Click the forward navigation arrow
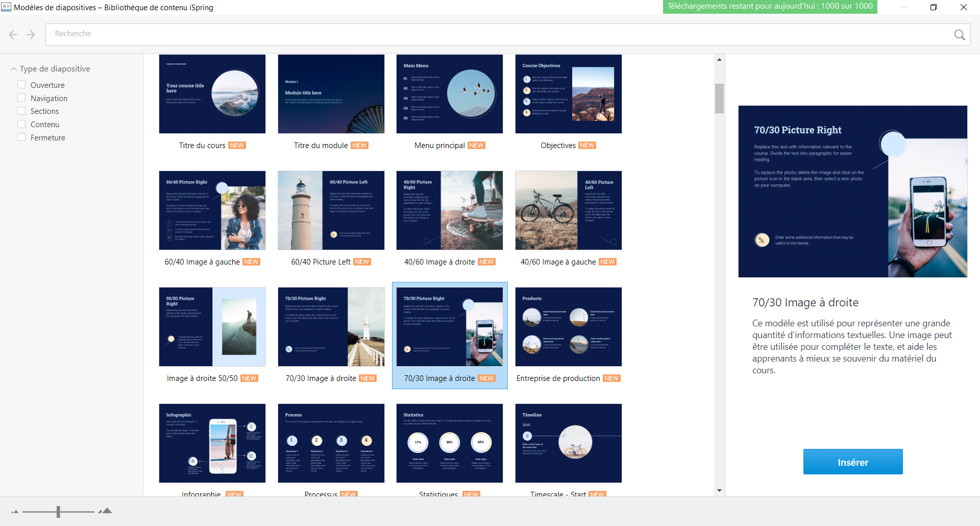The image size is (980, 526). click(x=31, y=34)
